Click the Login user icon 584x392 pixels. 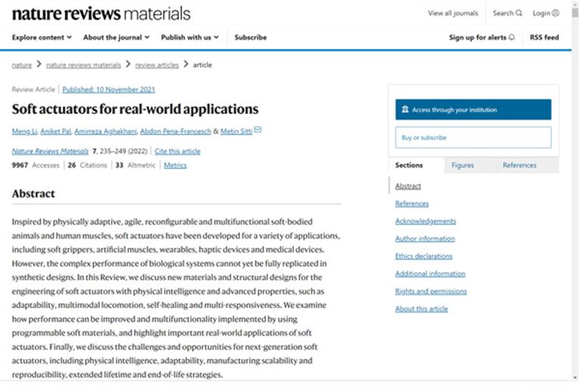(x=555, y=13)
